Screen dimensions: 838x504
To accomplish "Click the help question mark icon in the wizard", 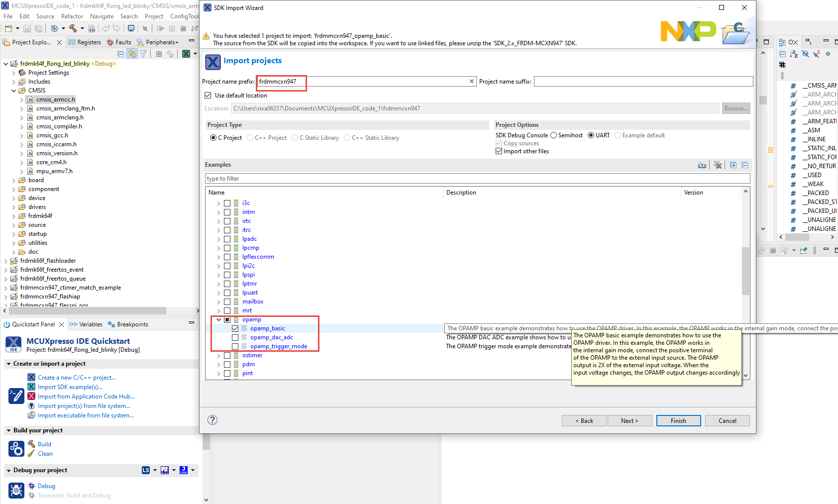I will (x=212, y=420).
